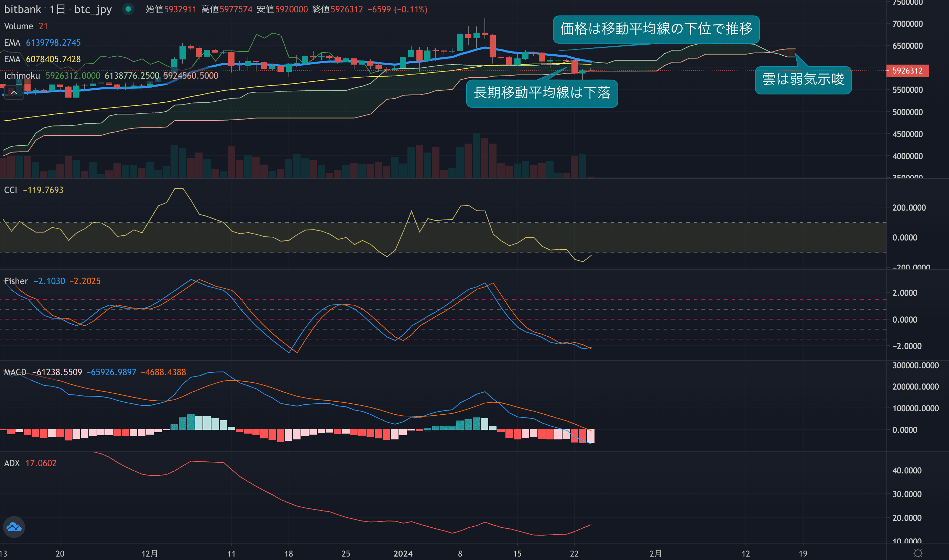Click the CCI indicator label

tap(11, 190)
